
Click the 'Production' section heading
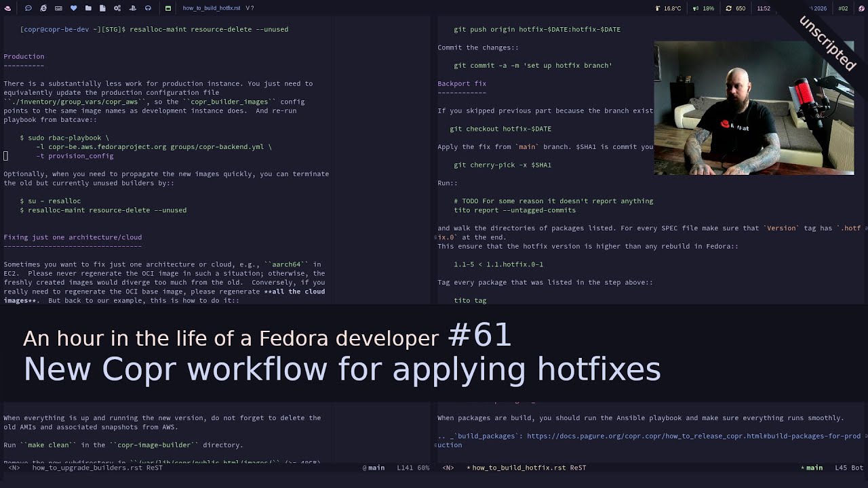(24, 56)
